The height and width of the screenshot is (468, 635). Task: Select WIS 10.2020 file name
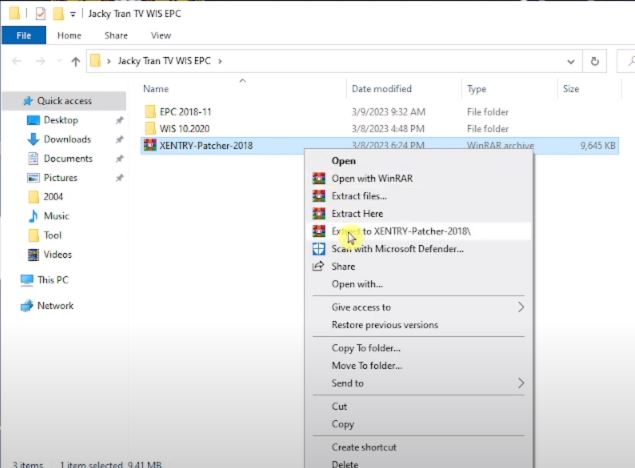185,129
